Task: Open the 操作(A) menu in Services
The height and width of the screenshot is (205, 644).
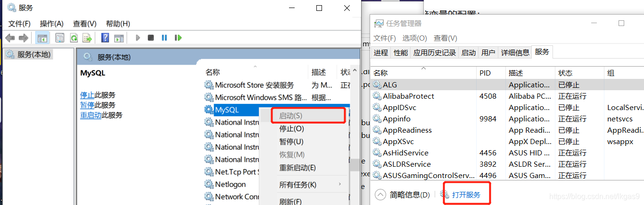Action: click(52, 24)
